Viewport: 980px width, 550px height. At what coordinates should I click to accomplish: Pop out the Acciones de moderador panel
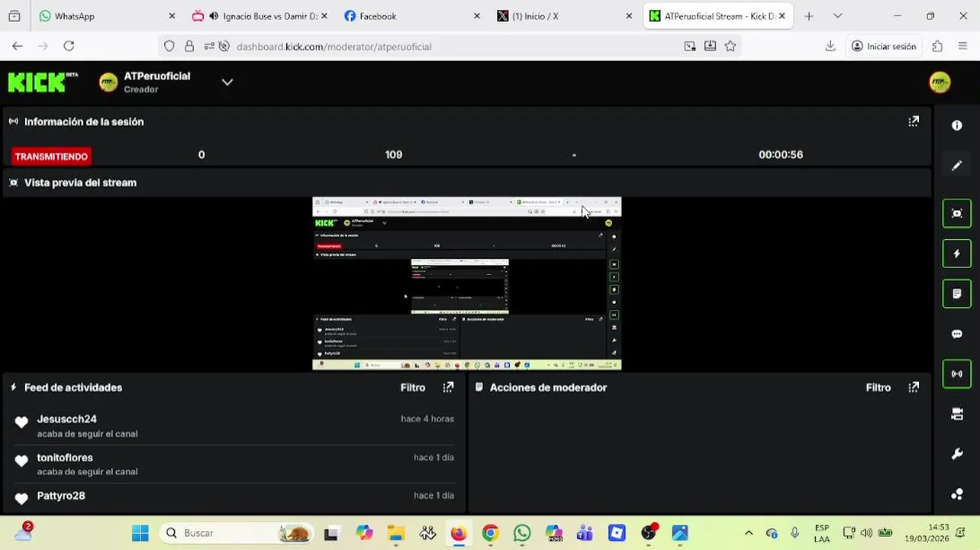[914, 387]
